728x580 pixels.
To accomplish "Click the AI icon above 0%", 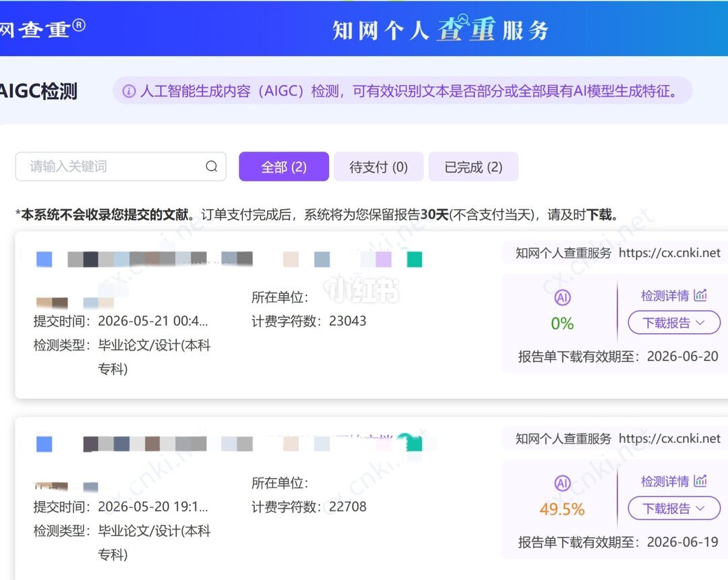I will pyautogui.click(x=562, y=297).
